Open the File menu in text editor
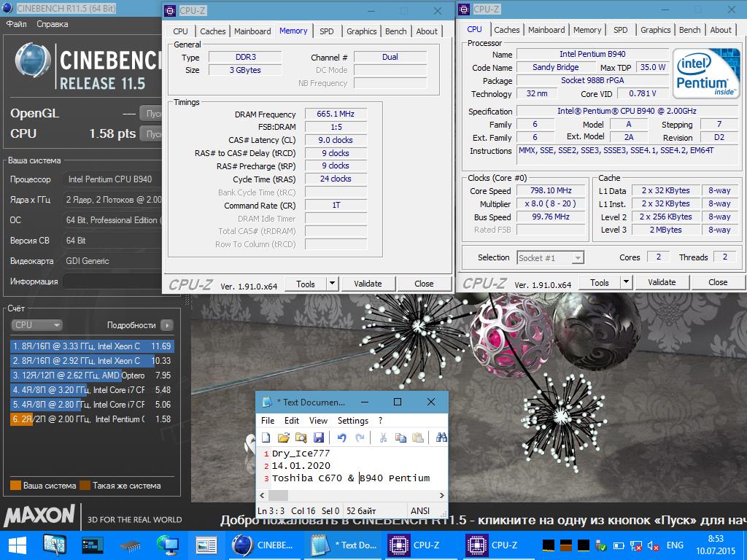Image resolution: width=747 pixels, height=560 pixels. tap(268, 421)
